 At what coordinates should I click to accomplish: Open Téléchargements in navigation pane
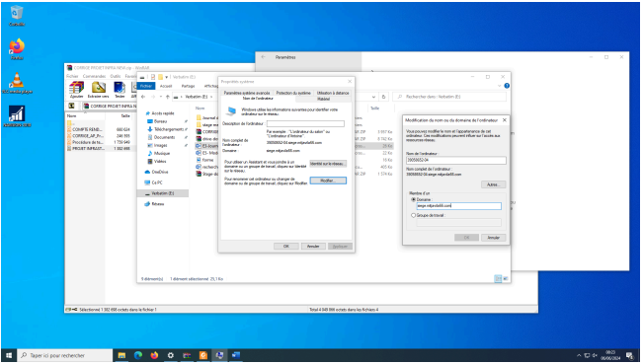tap(168, 129)
